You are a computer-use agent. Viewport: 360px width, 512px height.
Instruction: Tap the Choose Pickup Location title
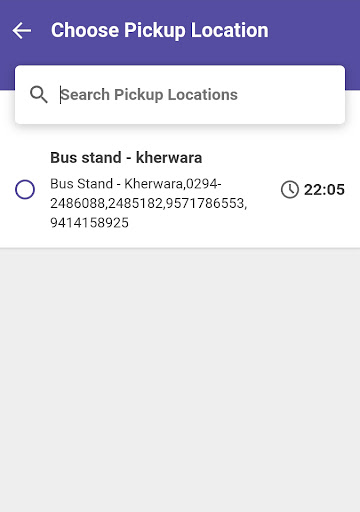(x=160, y=30)
